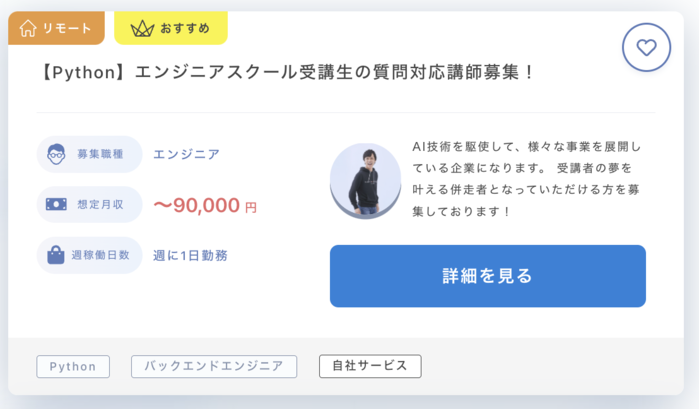
Task: Select the Python tag
Action: click(73, 366)
